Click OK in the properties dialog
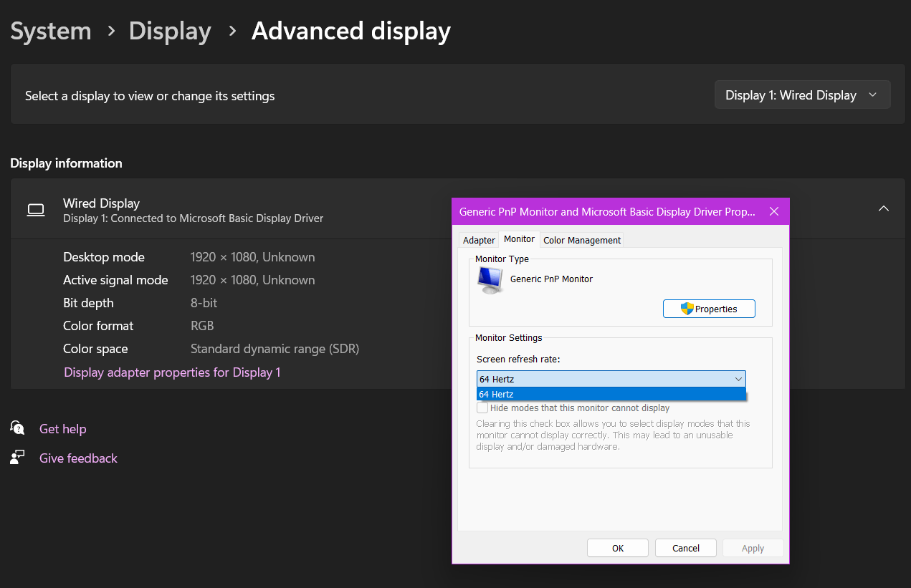The height and width of the screenshot is (588, 911). [x=618, y=548]
